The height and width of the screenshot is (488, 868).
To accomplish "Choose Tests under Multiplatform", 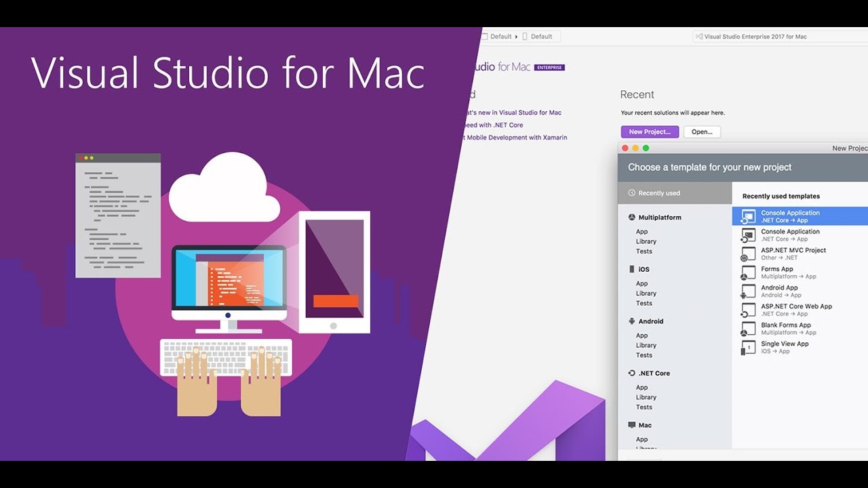I will (644, 251).
